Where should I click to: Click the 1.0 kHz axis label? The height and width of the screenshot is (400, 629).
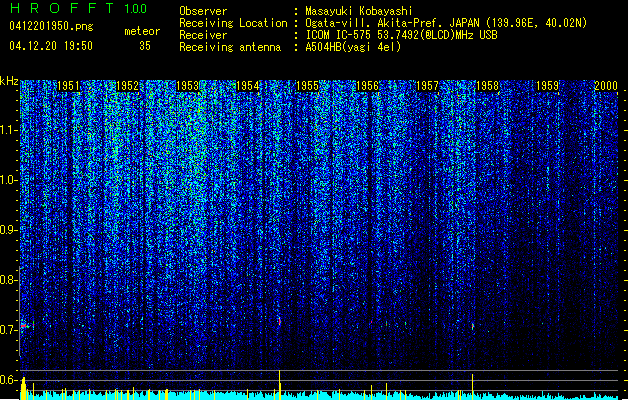tap(8, 180)
